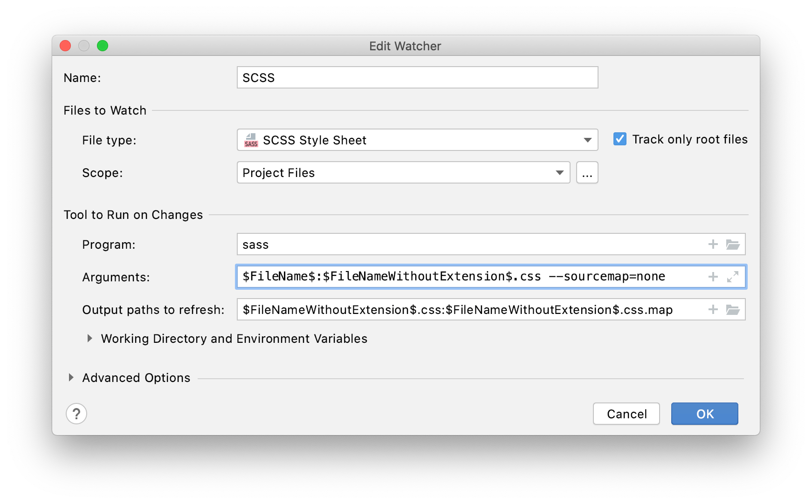This screenshot has width=812, height=504.
Task: Click OK to save the watcher
Action: click(x=704, y=414)
